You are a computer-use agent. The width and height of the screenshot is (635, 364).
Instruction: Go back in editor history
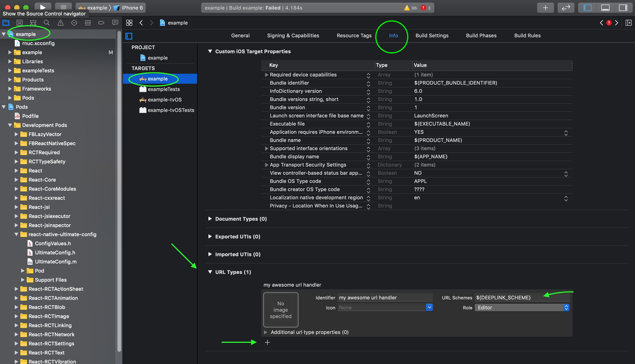[x=141, y=23]
